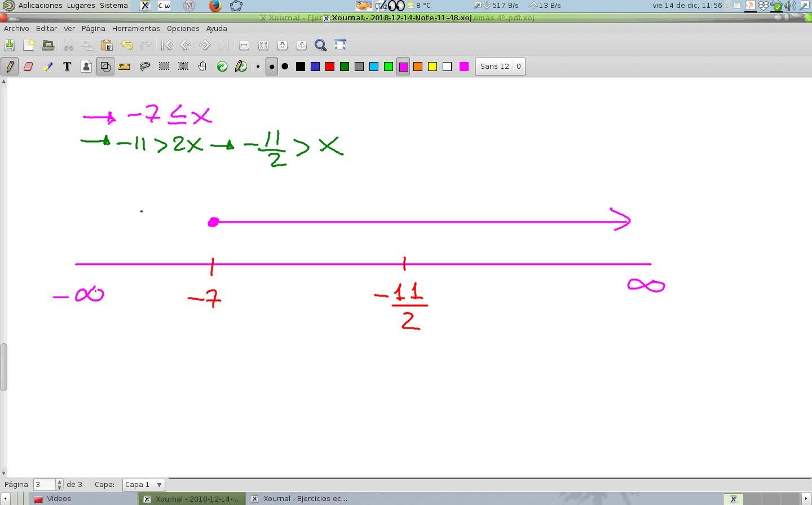Viewport: 812px width, 505px height.
Task: Open the Capa 1 layer dropdown
Action: (x=143, y=484)
